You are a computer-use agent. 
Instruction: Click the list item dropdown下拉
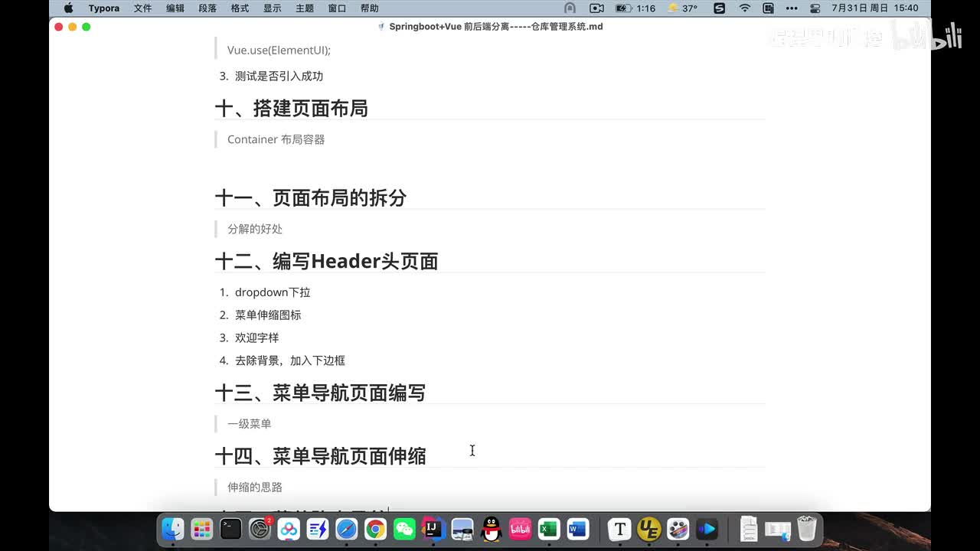(x=273, y=292)
